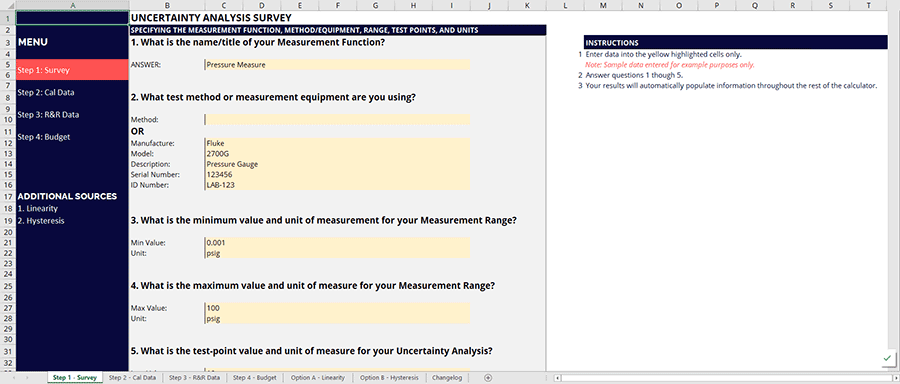Select the Model field containing 2700G

point(337,154)
